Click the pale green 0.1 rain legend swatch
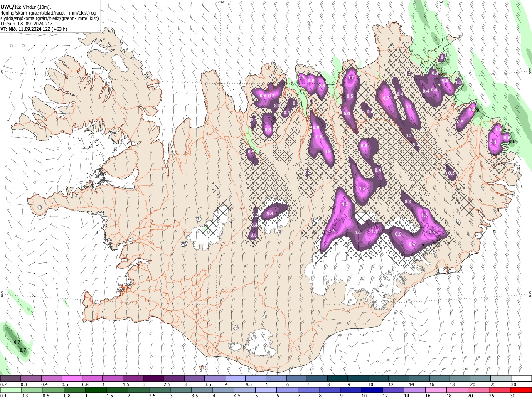 click(x=10, y=390)
